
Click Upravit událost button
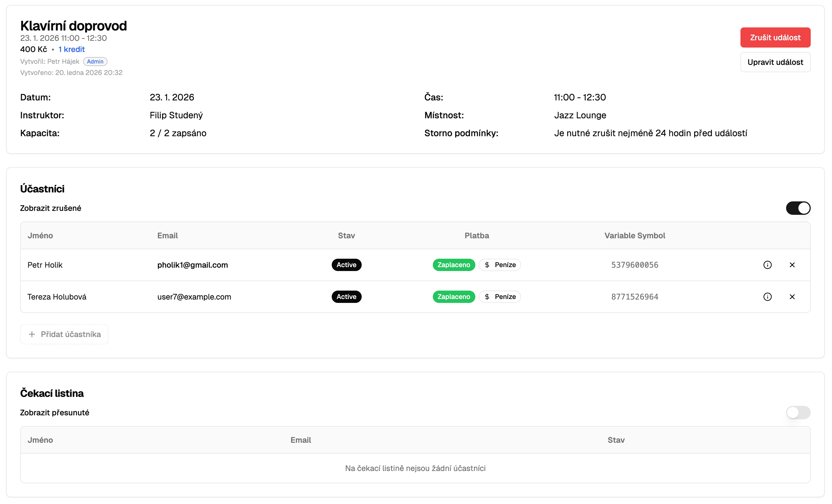tap(775, 62)
